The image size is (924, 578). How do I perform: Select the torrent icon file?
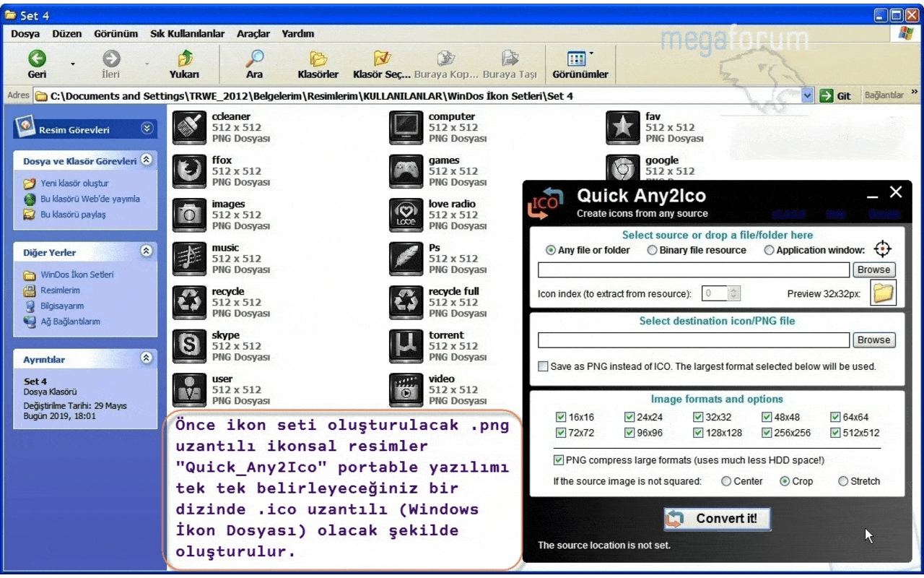tap(406, 346)
